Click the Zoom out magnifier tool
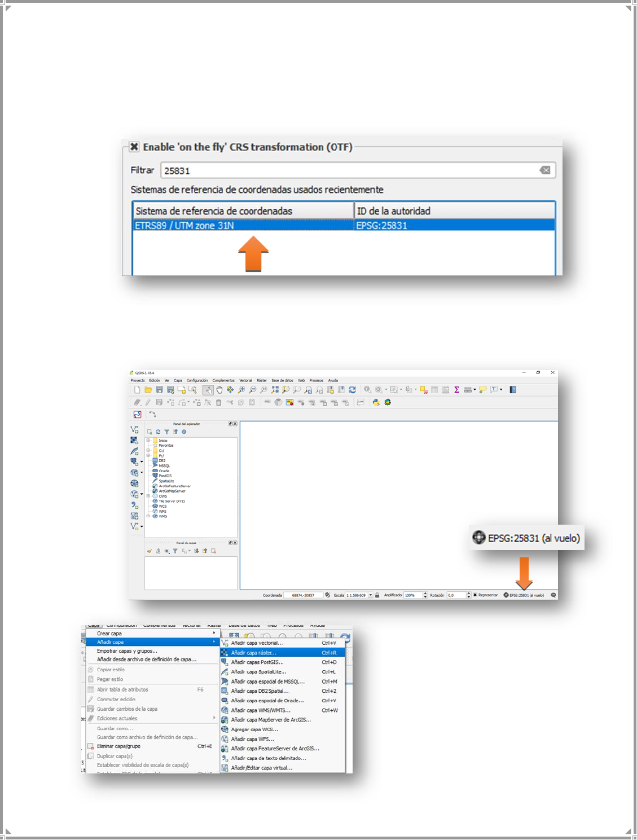The height and width of the screenshot is (840, 637). [253, 390]
